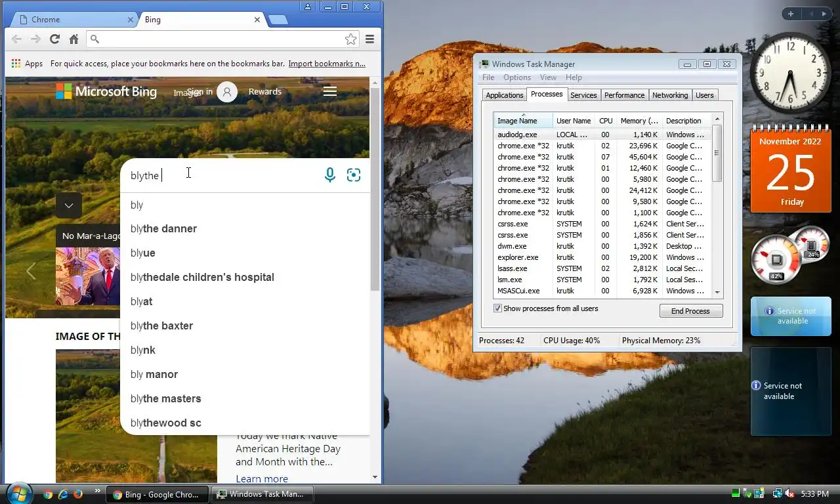This screenshot has width=840, height=504.
Task: Select audiodg.exe process row
Action: point(602,135)
